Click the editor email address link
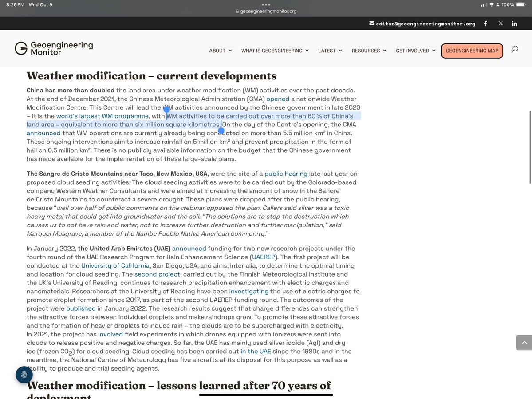Screen dimensions: 532x399 pos(425,24)
